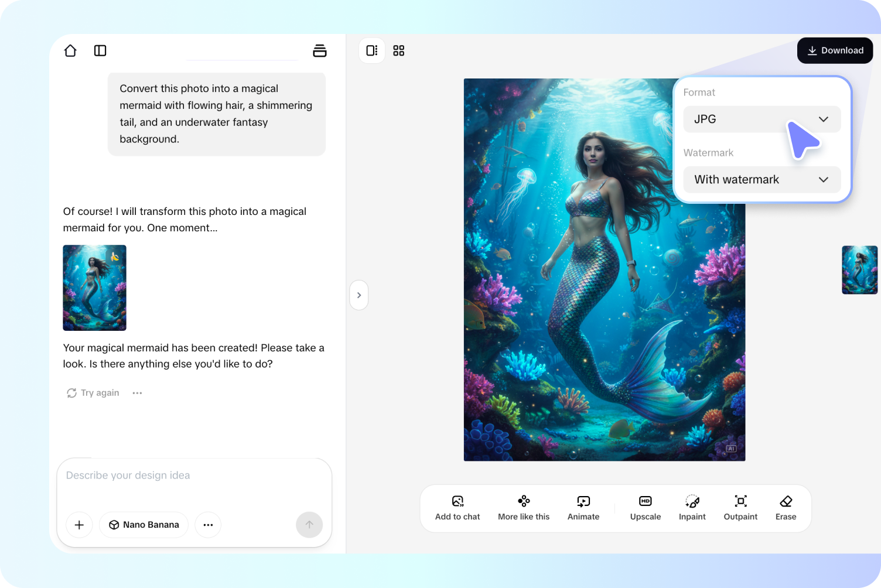The width and height of the screenshot is (881, 588).
Task: Open the Nano Banana model selector
Action: pos(144,525)
